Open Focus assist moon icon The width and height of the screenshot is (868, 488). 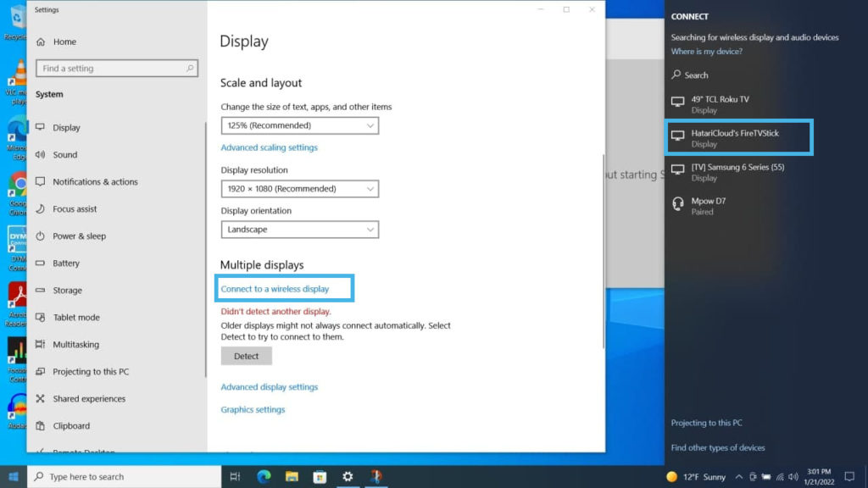pyautogui.click(x=41, y=208)
